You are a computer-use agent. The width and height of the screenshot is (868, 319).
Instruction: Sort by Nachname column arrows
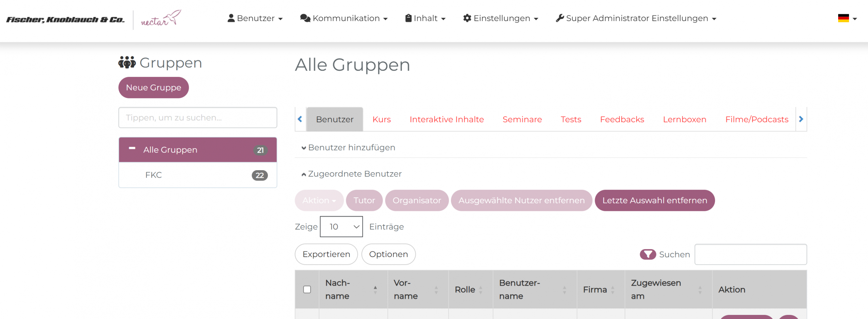[375, 290]
